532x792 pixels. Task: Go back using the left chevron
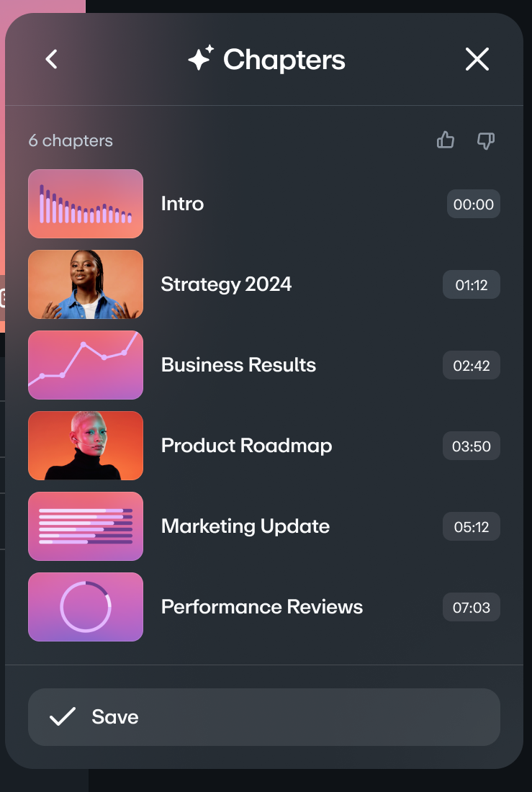tap(51, 59)
